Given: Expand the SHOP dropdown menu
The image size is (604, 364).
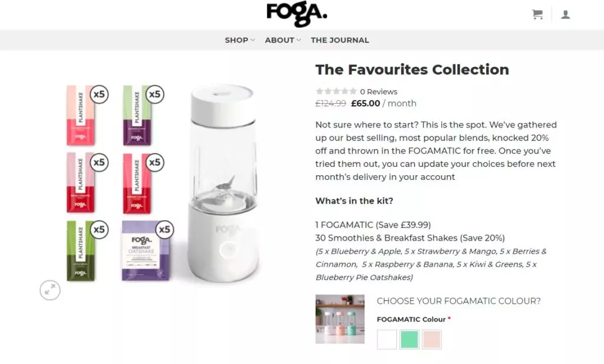Looking at the screenshot, I should [x=239, y=40].
